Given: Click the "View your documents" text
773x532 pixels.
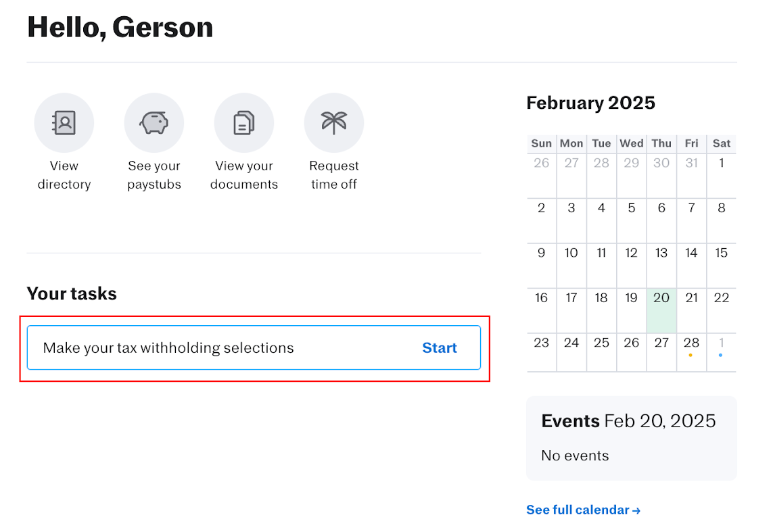Looking at the screenshot, I should [244, 175].
